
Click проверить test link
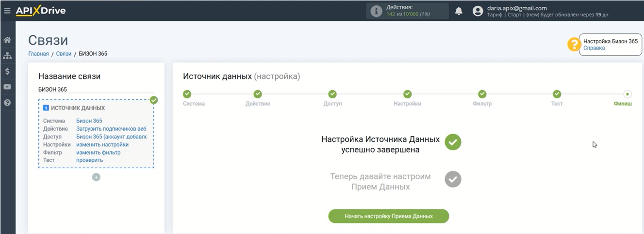(90, 160)
